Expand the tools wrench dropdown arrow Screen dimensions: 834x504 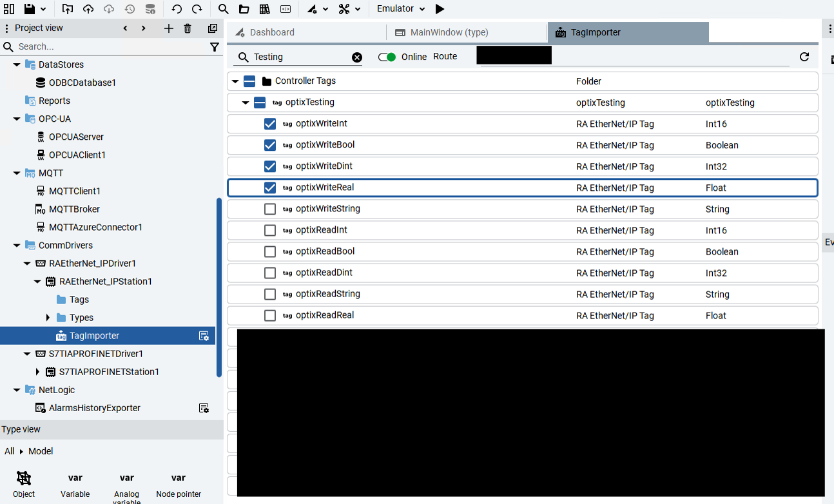(358, 9)
